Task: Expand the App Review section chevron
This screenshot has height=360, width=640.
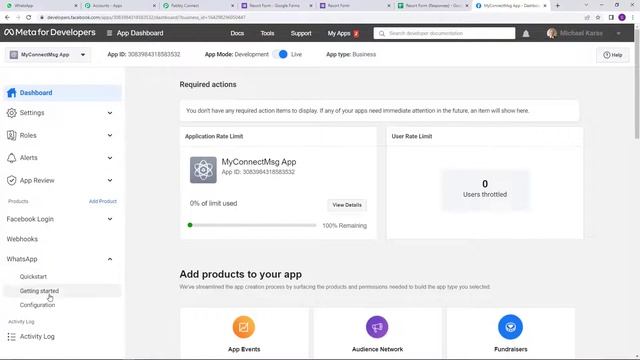Action: tap(110, 180)
